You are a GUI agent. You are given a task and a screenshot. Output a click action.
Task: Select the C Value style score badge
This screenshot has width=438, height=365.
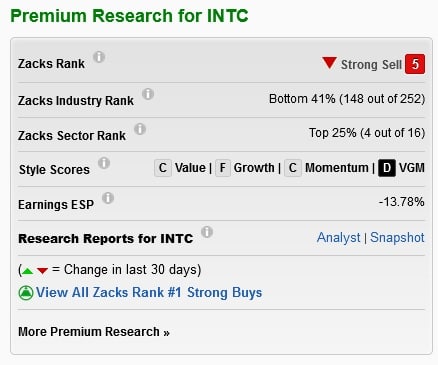point(163,168)
